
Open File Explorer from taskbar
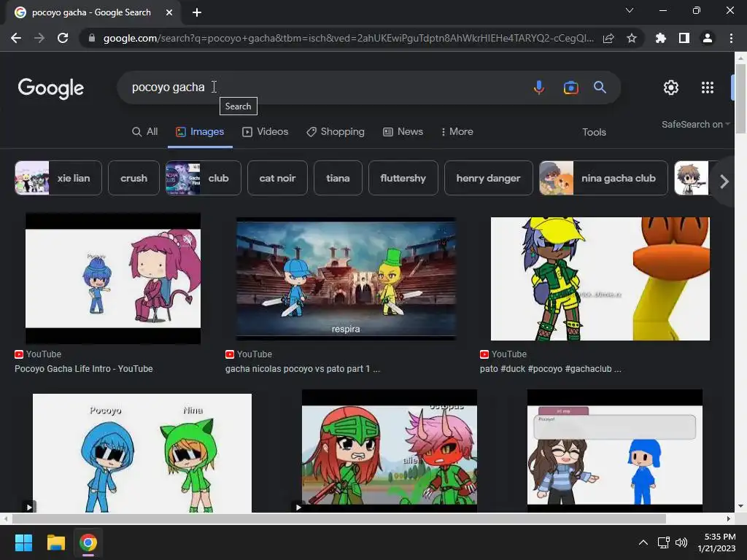point(55,542)
